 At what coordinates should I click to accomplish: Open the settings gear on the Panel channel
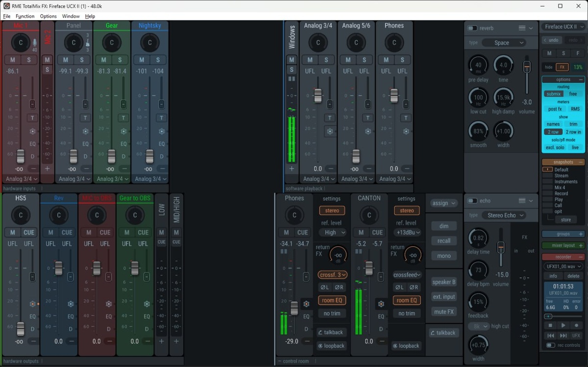tap(85, 131)
